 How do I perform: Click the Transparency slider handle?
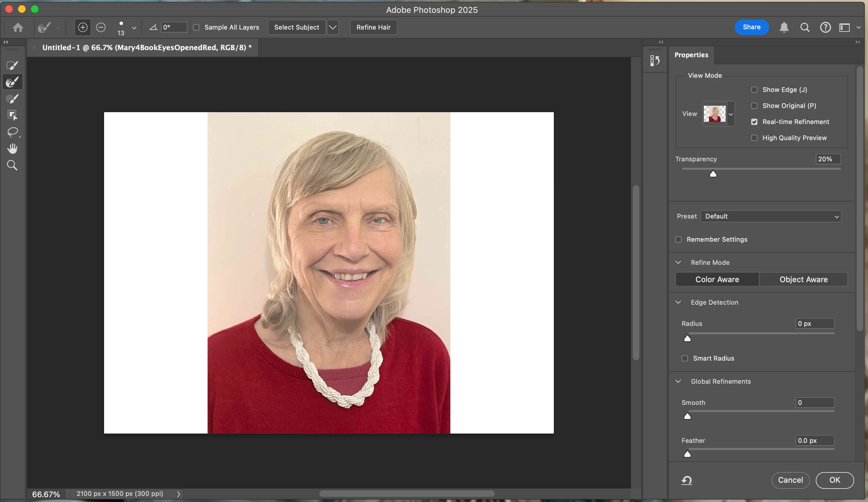[713, 174]
